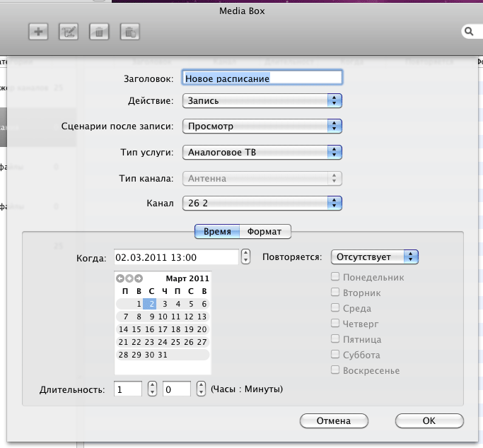Open the Тип услуги dropdown

262,151
